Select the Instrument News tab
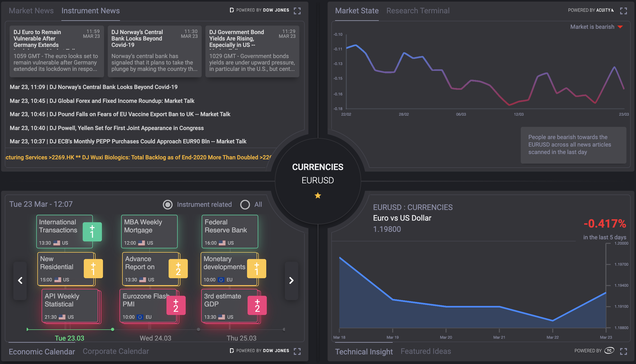Viewport: 636px width, 364px height. [x=91, y=11]
